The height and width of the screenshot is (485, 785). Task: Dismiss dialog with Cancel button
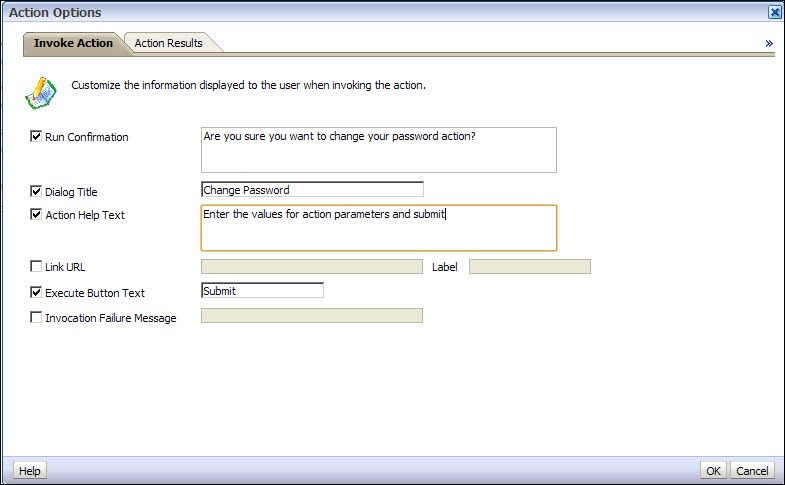tap(752, 470)
